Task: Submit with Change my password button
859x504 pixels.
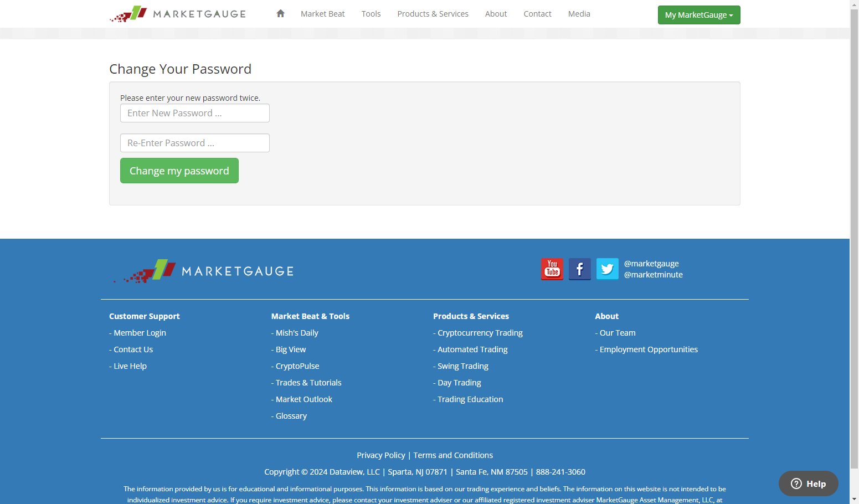Action: click(179, 171)
